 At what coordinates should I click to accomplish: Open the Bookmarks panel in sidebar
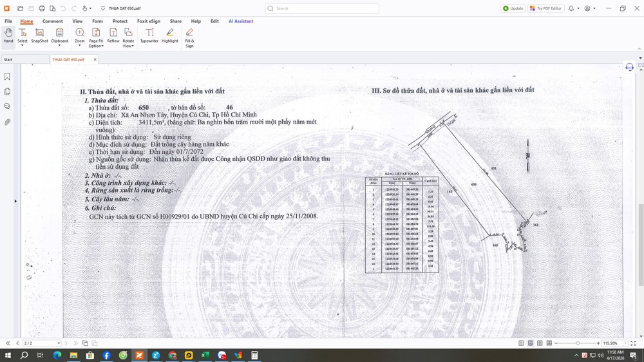pos(7,77)
